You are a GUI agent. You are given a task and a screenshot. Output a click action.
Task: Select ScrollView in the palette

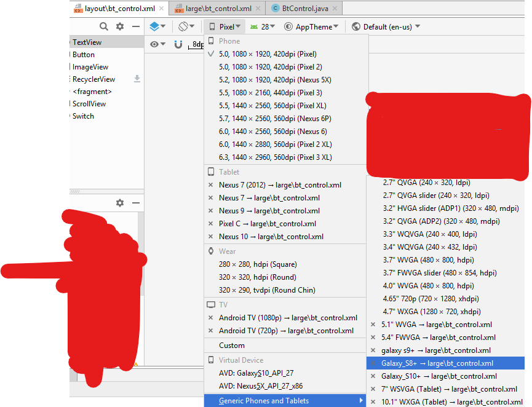(107, 104)
